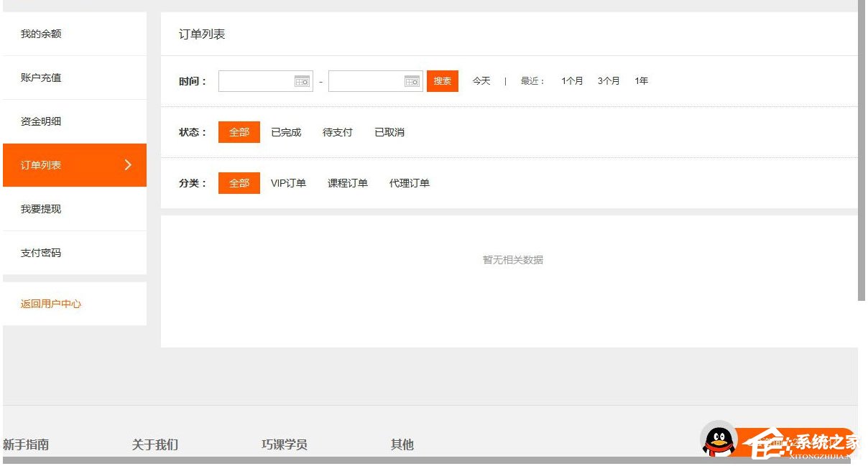Open the end date calendar picker

[x=412, y=80]
